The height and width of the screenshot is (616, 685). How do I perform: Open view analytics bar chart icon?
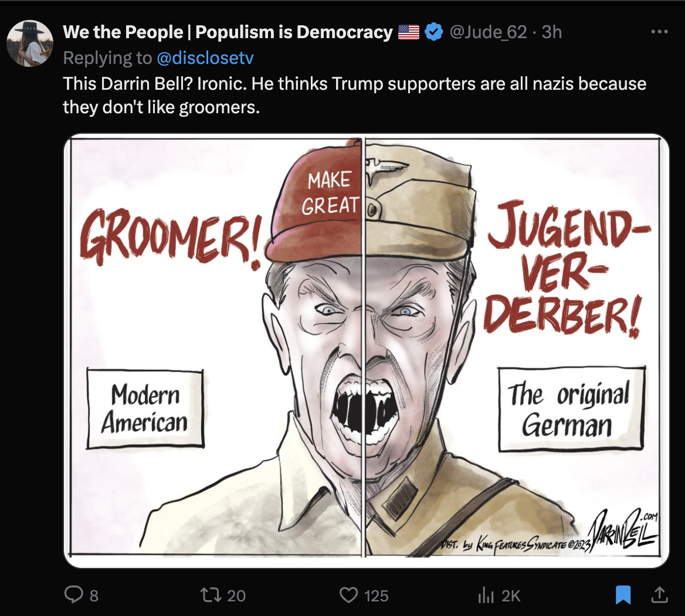click(x=486, y=595)
